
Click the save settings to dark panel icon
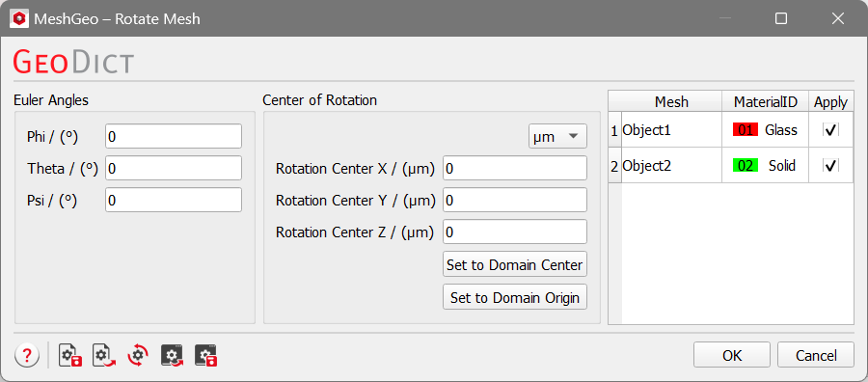click(x=205, y=355)
